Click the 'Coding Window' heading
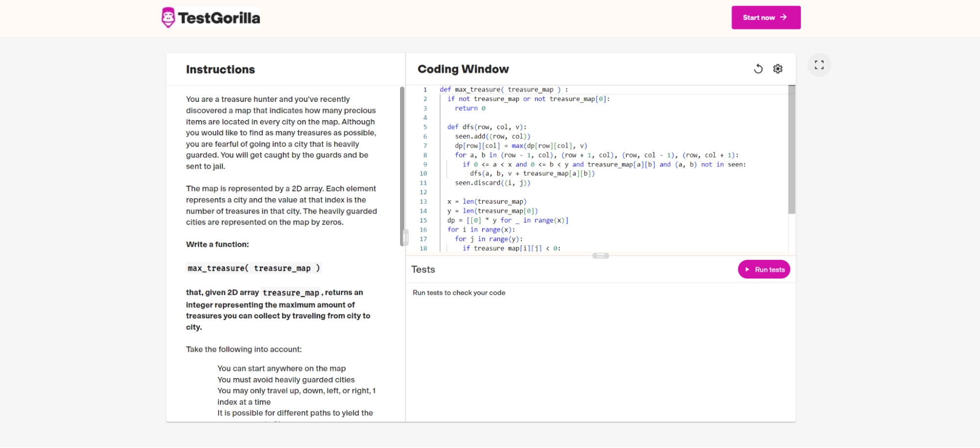This screenshot has width=980, height=448. pos(463,69)
